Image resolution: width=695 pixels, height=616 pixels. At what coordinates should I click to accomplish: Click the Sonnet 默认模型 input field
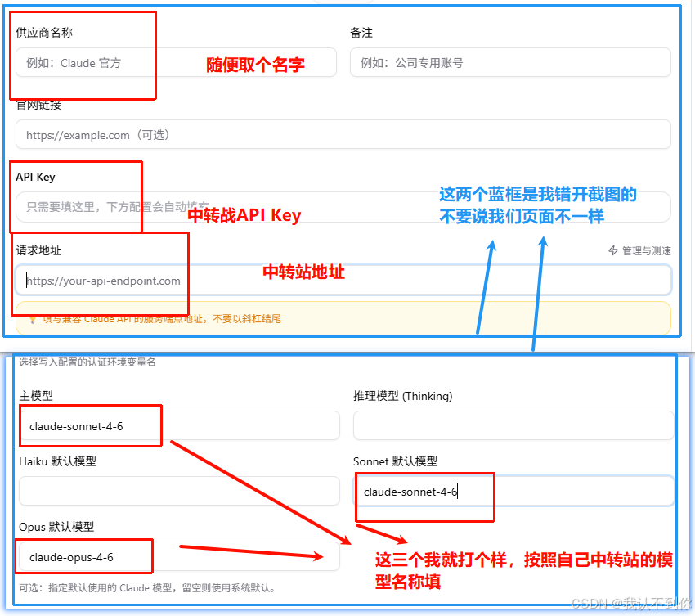pos(513,491)
